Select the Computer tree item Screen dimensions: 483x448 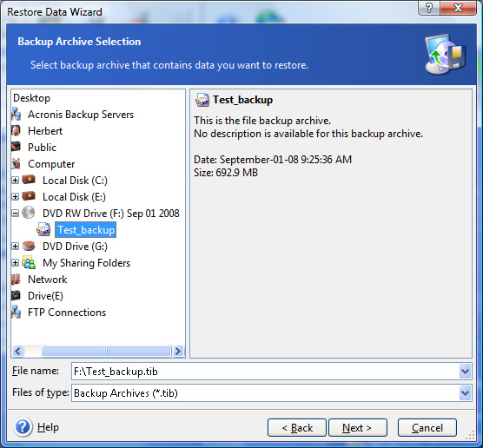tap(51, 164)
